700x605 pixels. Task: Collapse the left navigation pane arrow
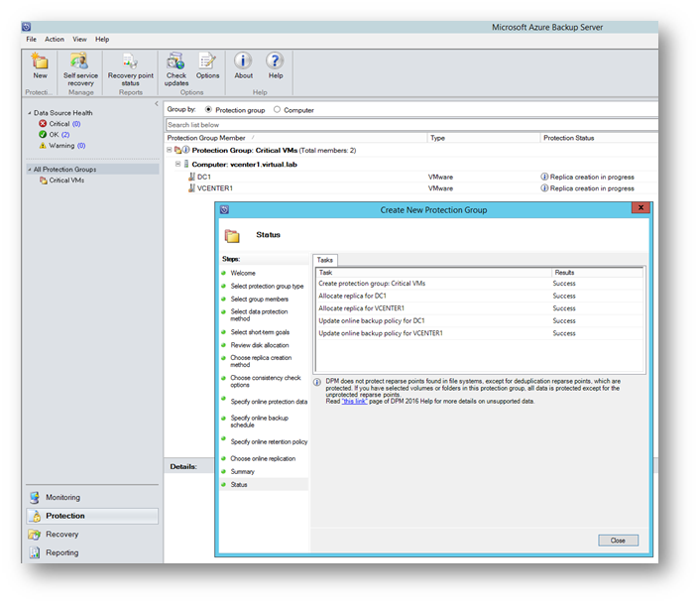click(157, 103)
